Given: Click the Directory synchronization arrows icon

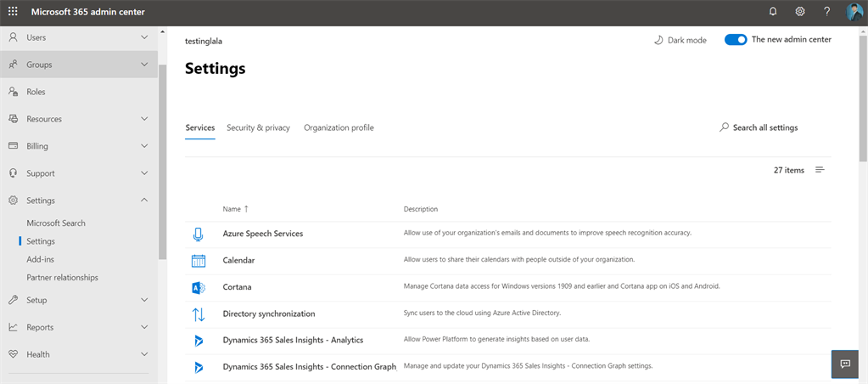Looking at the screenshot, I should (x=199, y=314).
